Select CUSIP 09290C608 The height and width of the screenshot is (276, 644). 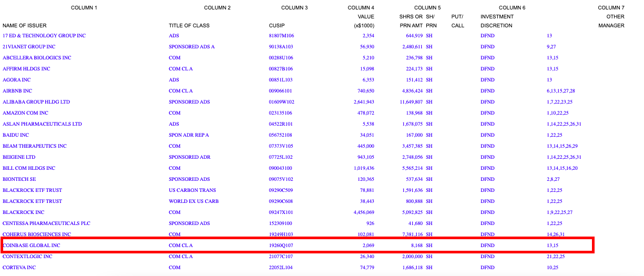click(281, 201)
